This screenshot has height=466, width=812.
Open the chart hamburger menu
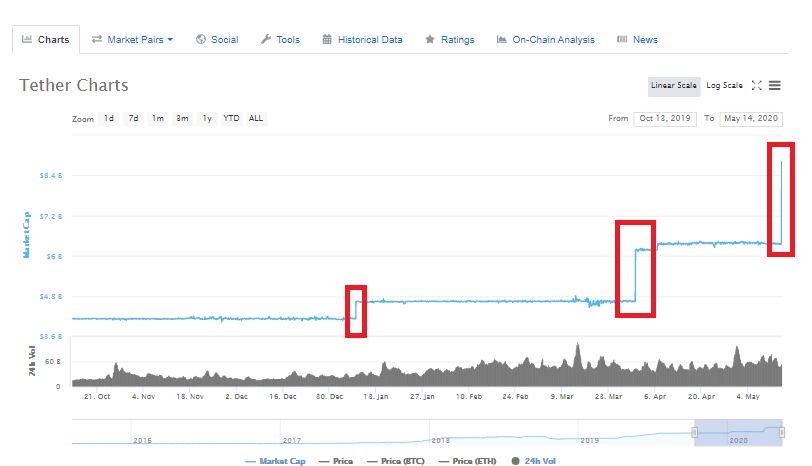(775, 85)
